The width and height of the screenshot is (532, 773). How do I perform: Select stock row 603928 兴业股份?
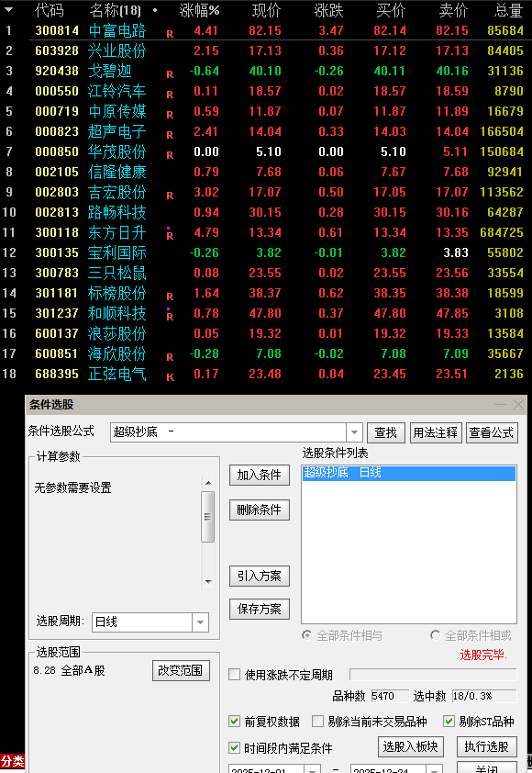[266, 50]
